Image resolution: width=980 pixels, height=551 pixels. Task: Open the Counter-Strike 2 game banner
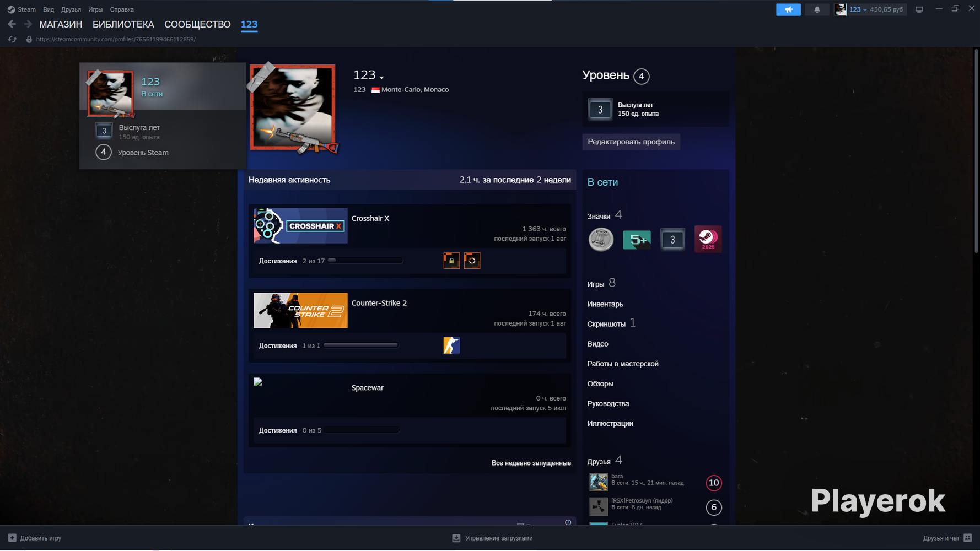pyautogui.click(x=300, y=310)
